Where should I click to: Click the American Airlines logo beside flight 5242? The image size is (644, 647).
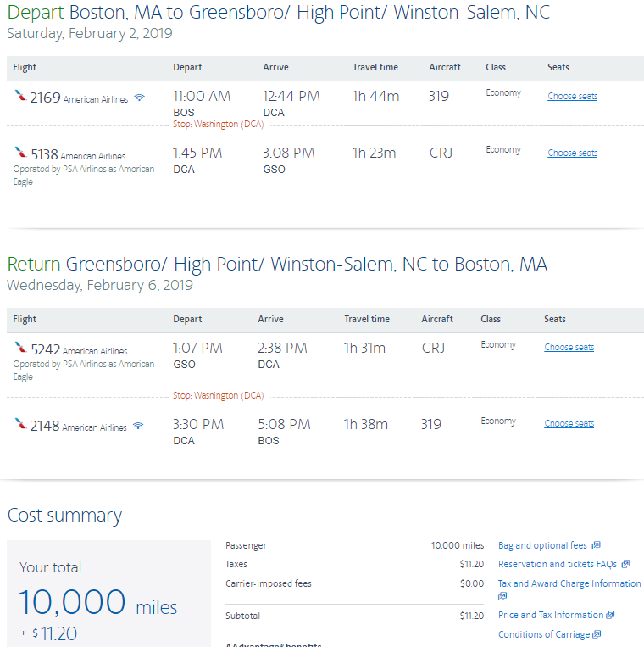[20, 349]
